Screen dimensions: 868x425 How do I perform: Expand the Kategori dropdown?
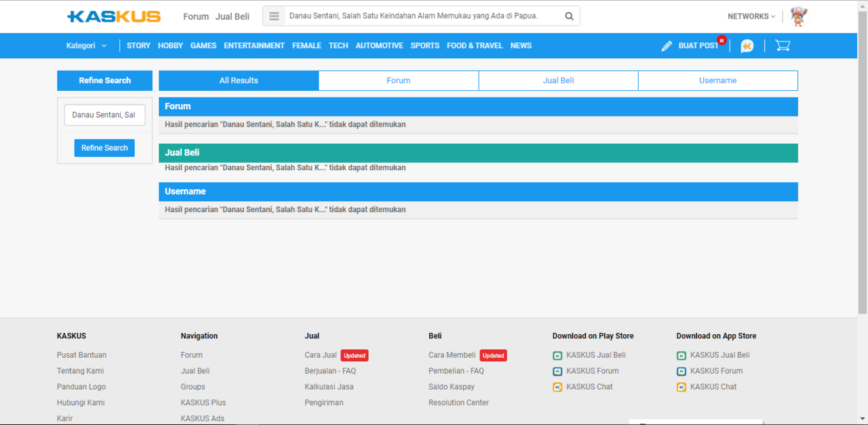[86, 45]
